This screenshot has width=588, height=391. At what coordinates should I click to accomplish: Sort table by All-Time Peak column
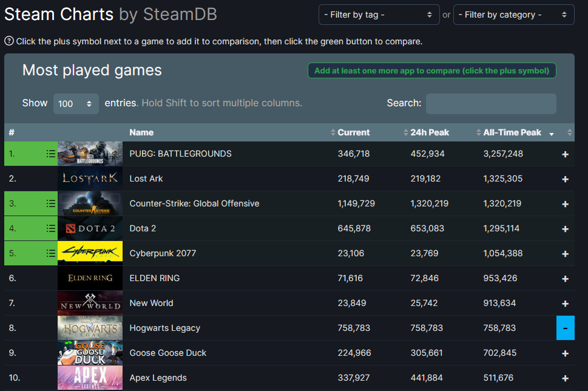(x=512, y=132)
